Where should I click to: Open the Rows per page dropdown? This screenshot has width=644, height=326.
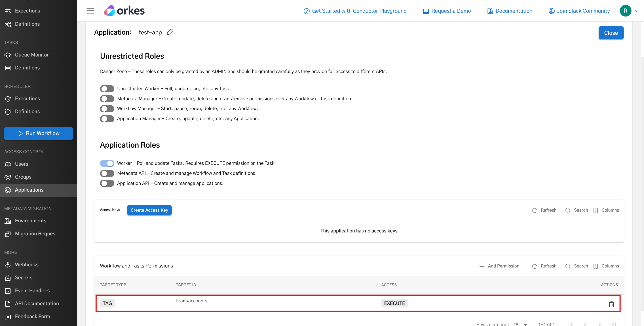tap(519, 324)
